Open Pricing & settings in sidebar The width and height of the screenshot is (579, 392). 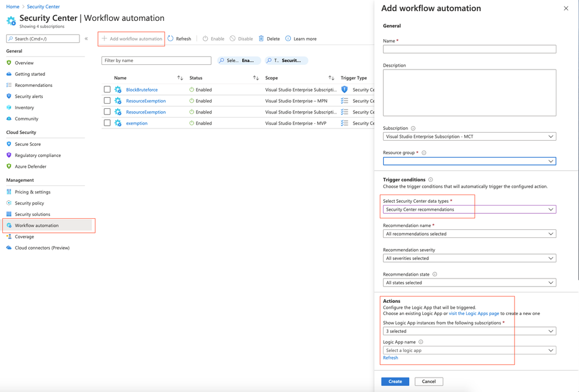pos(32,192)
